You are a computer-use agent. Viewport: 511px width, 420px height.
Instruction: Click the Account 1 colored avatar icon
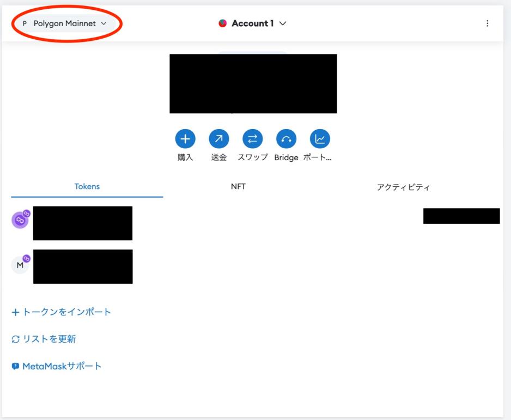222,23
